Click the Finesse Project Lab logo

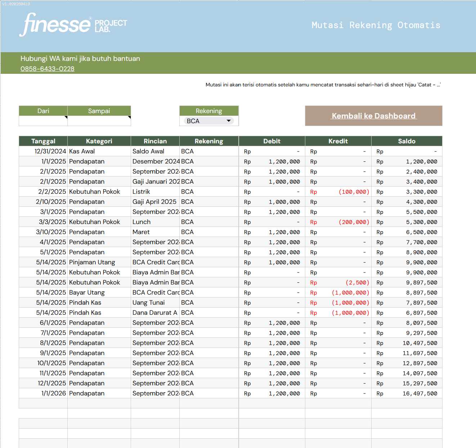point(73,24)
